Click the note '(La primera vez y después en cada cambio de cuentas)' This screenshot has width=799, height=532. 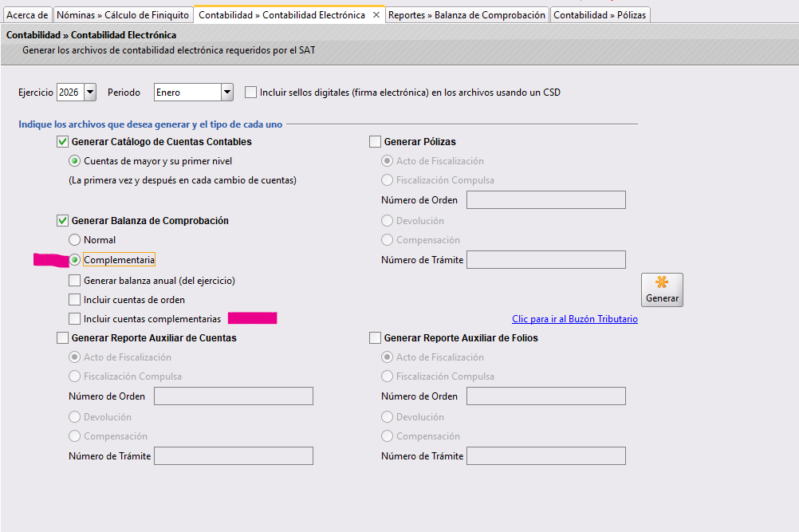[183, 180]
